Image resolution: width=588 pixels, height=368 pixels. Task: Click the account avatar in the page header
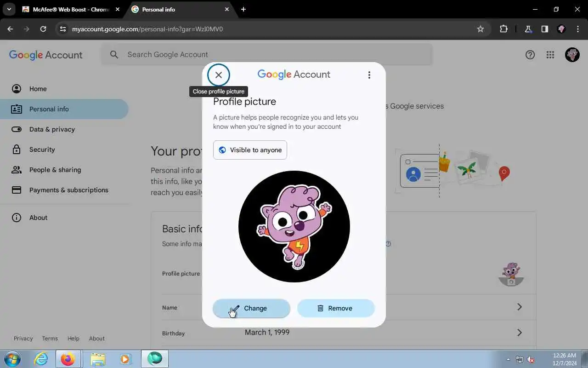[x=572, y=55]
